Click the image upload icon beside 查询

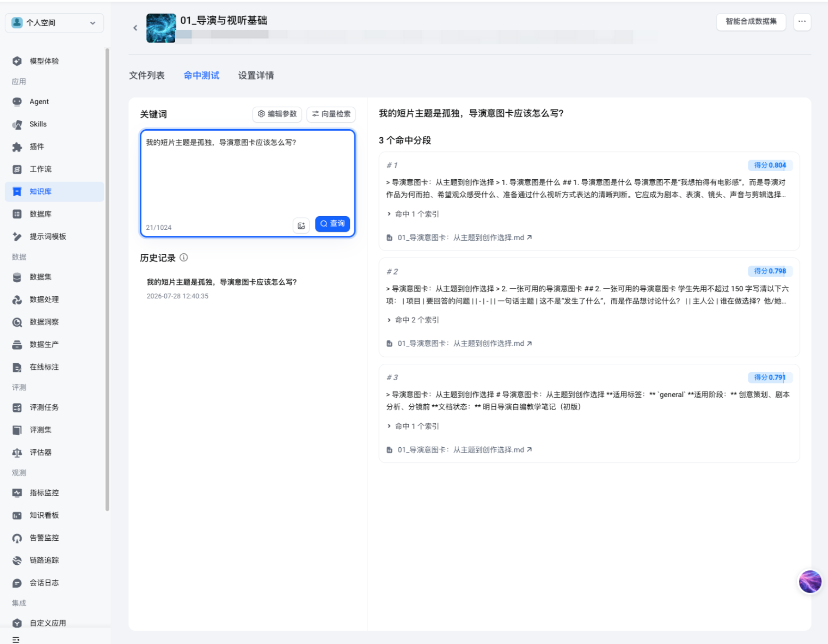[301, 226]
